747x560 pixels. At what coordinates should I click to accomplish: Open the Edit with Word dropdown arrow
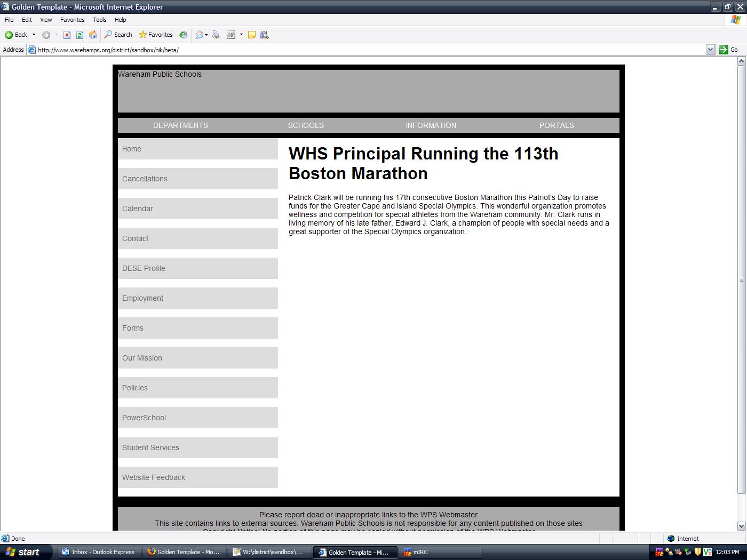click(241, 35)
